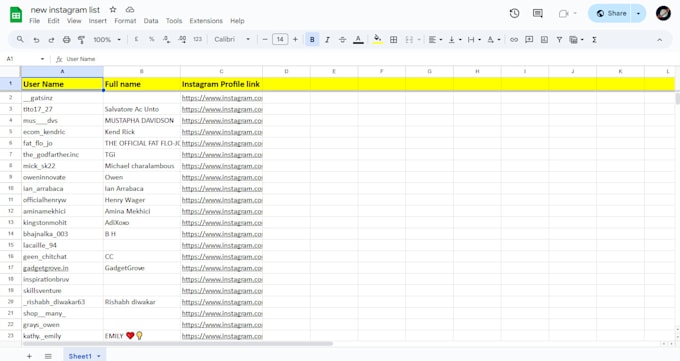Open the Share options arrow
This screenshot has height=361, width=680.
(638, 13)
